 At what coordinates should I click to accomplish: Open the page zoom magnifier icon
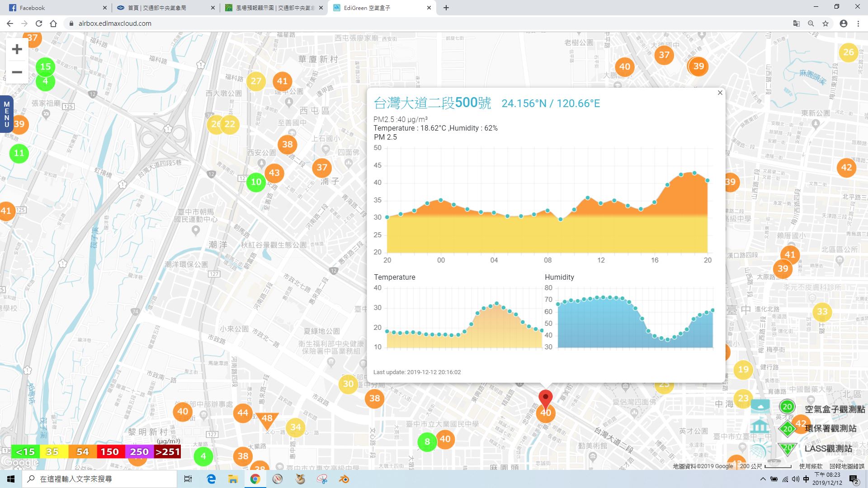(811, 23)
